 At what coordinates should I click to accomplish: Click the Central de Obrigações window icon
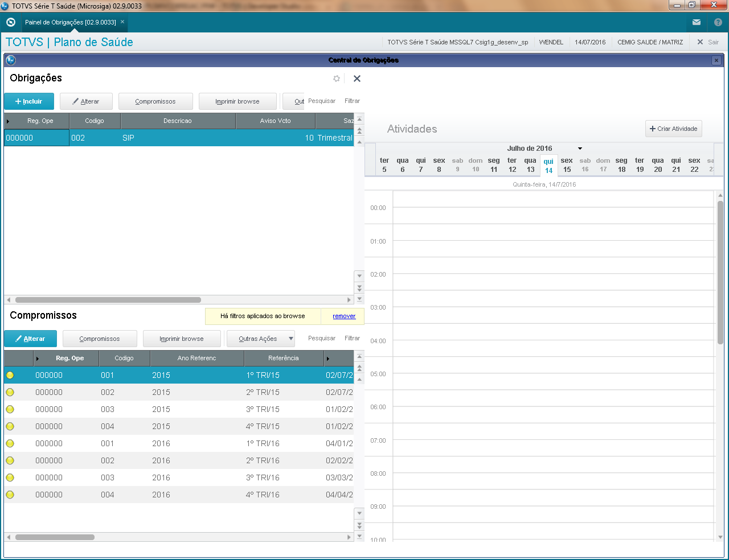[x=10, y=60]
